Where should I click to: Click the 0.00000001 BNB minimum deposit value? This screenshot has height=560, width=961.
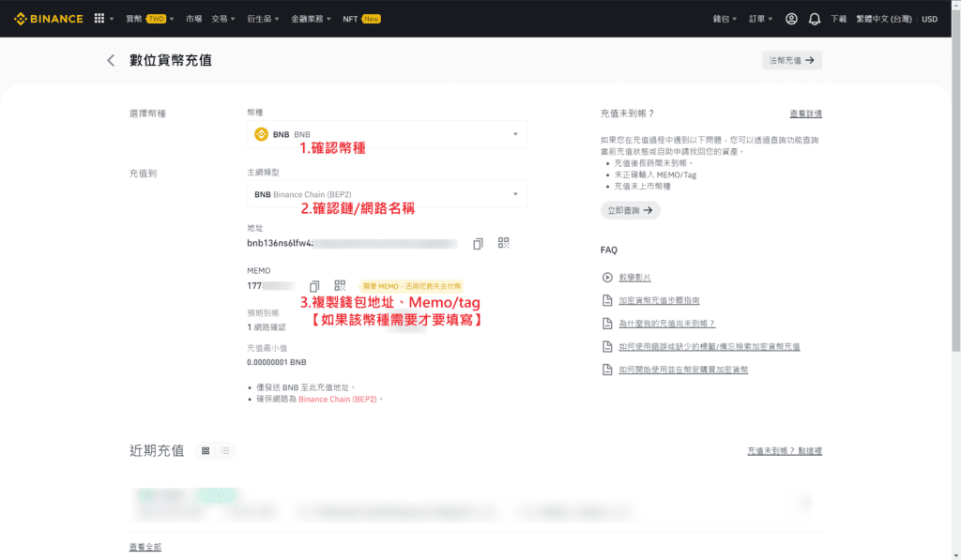277,362
